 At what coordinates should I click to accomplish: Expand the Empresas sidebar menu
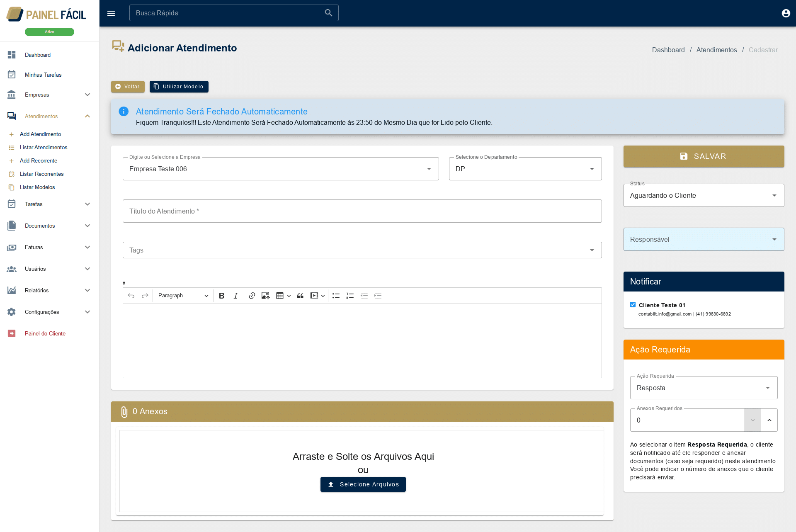(x=49, y=95)
